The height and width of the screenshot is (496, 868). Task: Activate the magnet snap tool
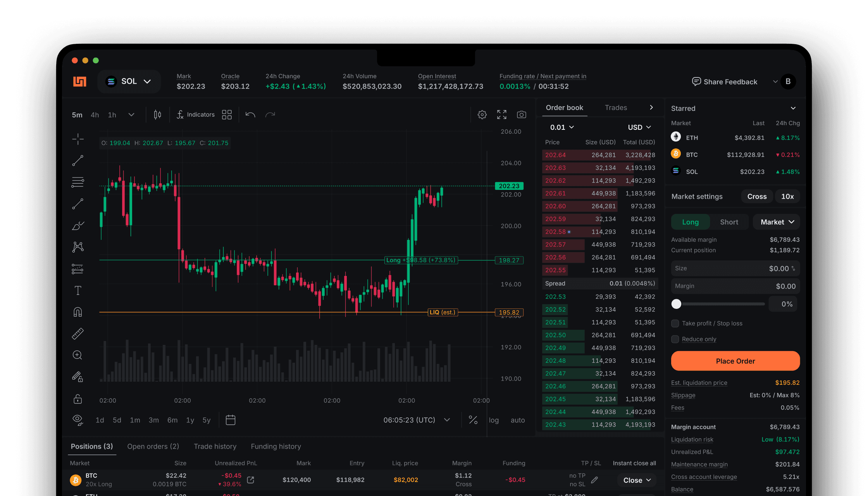tap(78, 312)
